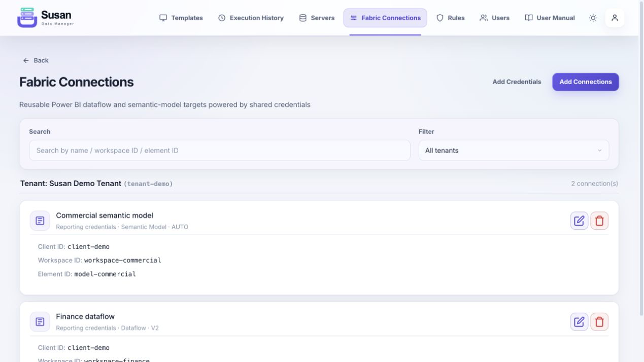Select the Fabric Connections tab
The height and width of the screenshot is (362, 644).
pos(385,18)
